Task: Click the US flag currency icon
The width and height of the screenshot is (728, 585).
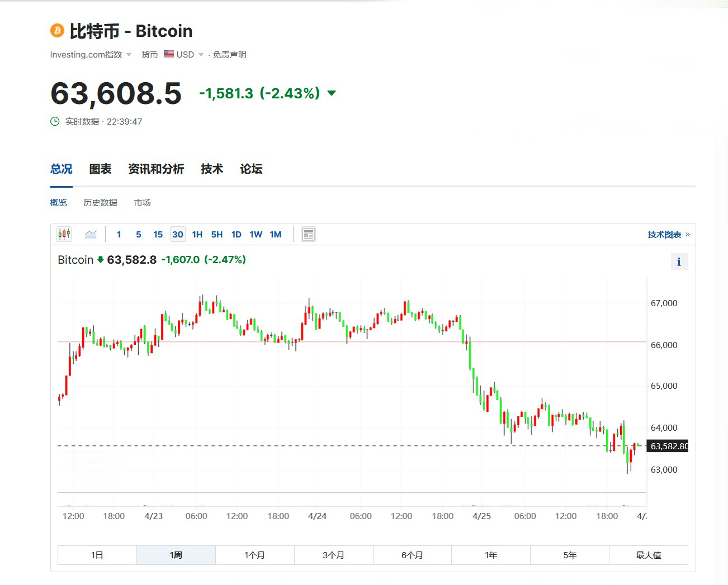Action: click(x=169, y=54)
